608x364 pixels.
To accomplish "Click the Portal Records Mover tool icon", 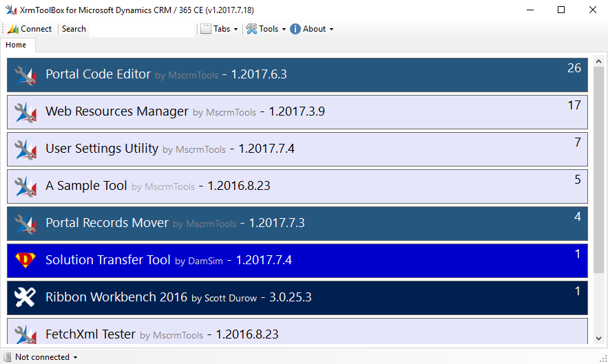I will pos(25,224).
